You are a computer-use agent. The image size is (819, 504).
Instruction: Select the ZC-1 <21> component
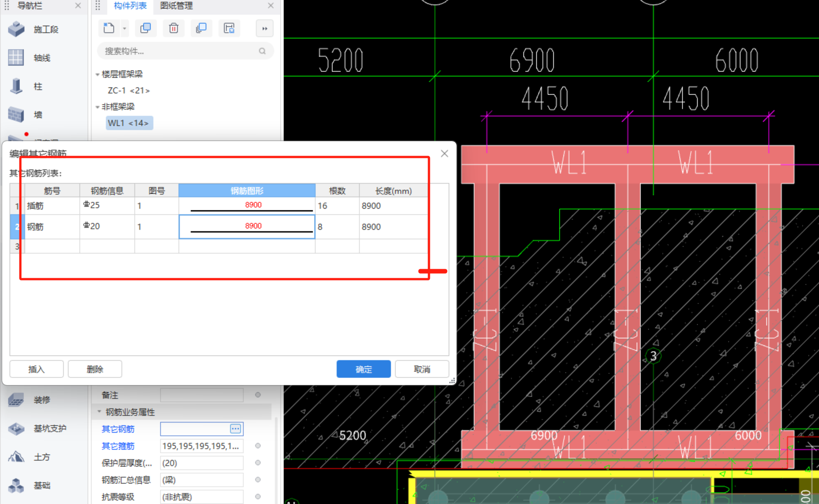point(129,90)
